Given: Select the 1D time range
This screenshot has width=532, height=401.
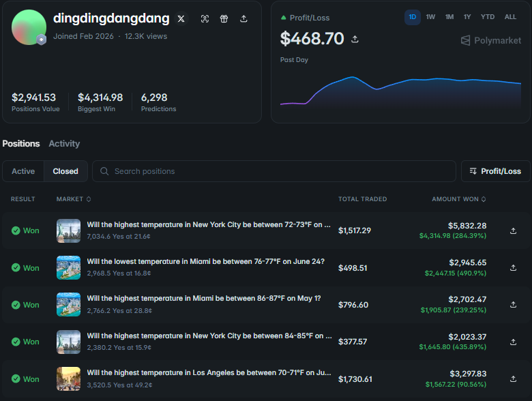Looking at the screenshot, I should [412, 17].
